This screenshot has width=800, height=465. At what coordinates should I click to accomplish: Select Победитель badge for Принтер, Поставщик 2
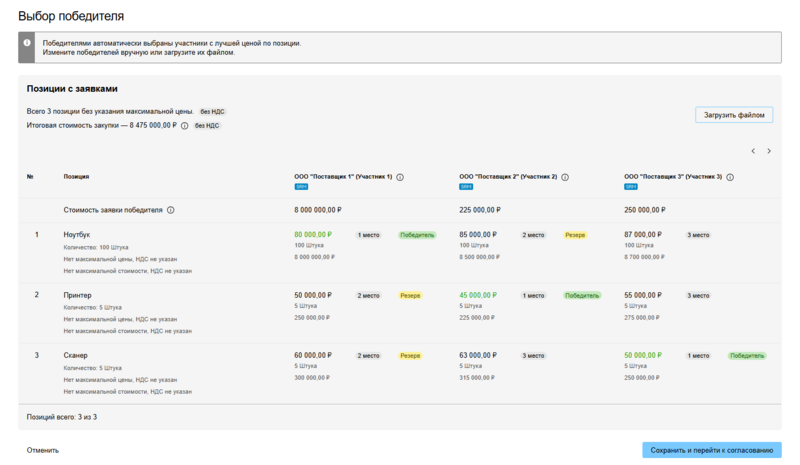[582, 296]
